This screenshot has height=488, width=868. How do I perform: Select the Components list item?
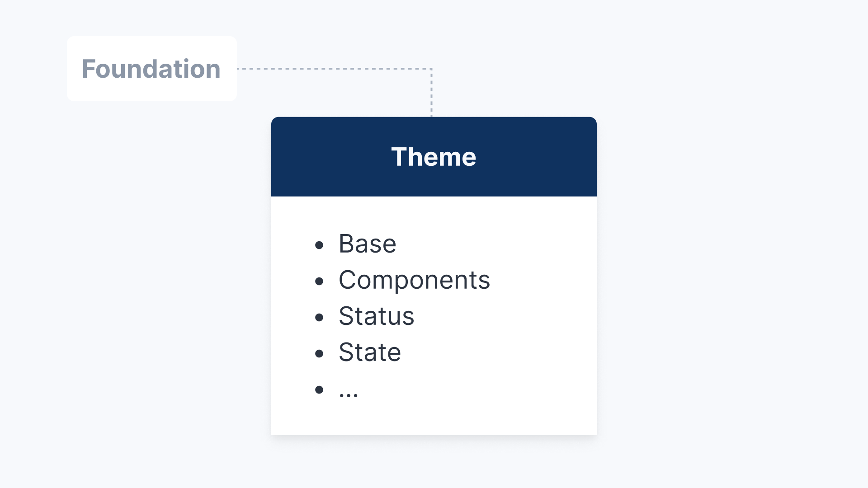[414, 280]
